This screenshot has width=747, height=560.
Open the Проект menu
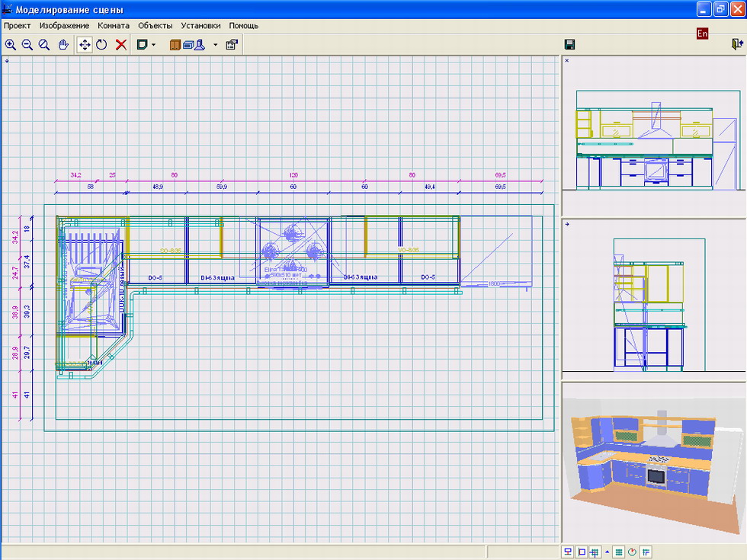(x=18, y=25)
